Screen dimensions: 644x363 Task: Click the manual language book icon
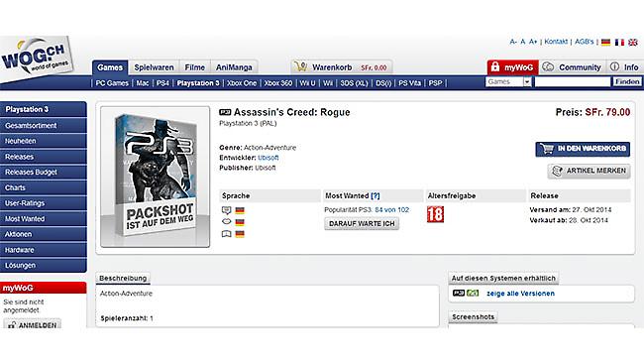tap(226, 234)
